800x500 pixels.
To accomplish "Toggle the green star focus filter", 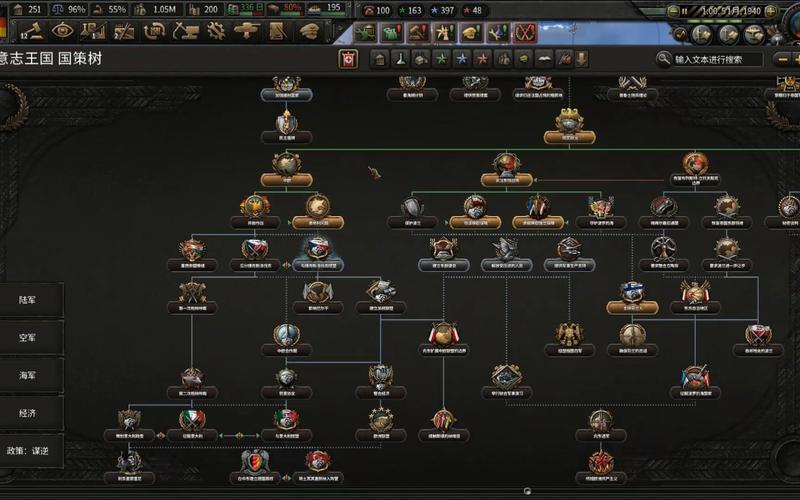I will [441, 60].
